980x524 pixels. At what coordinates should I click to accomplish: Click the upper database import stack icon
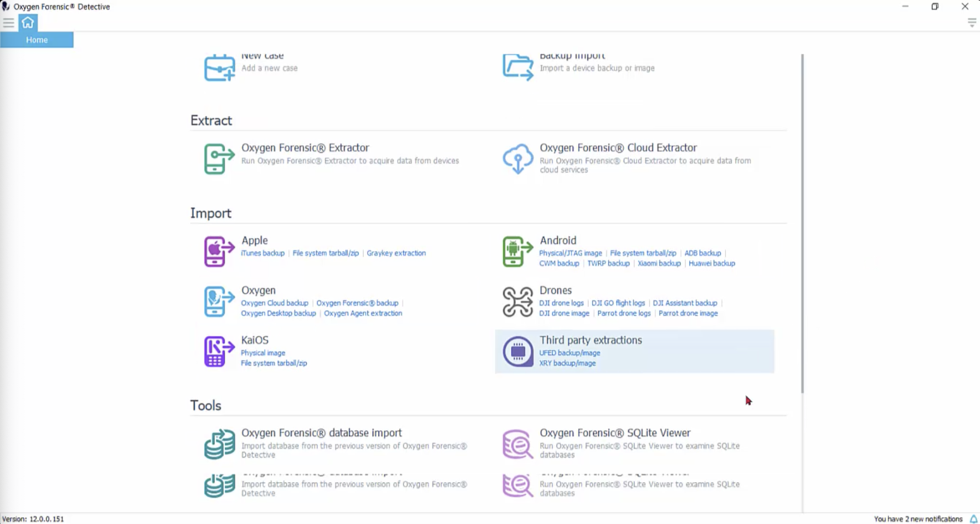[x=219, y=444]
